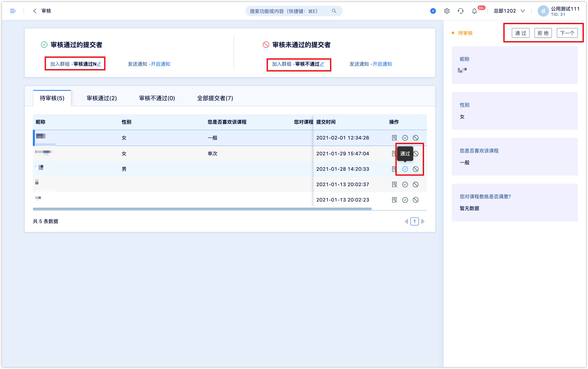Open notifications bell with 99+ badge

point(474,11)
